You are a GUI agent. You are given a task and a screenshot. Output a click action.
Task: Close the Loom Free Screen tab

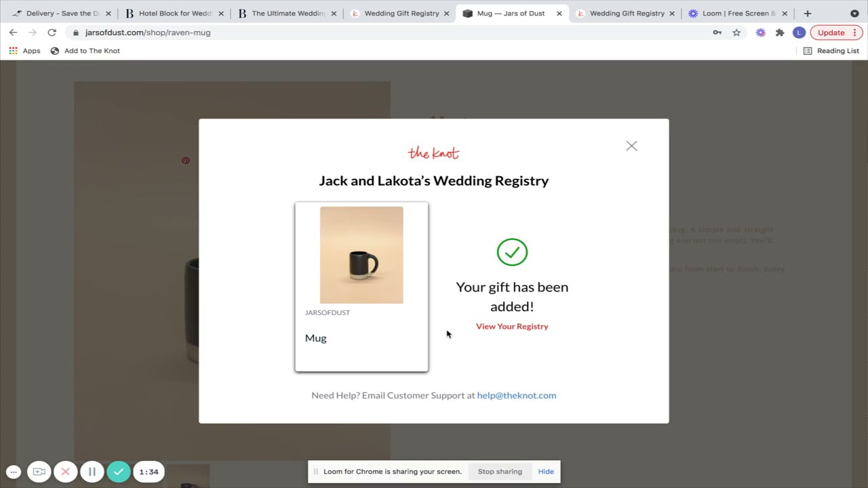(x=785, y=14)
